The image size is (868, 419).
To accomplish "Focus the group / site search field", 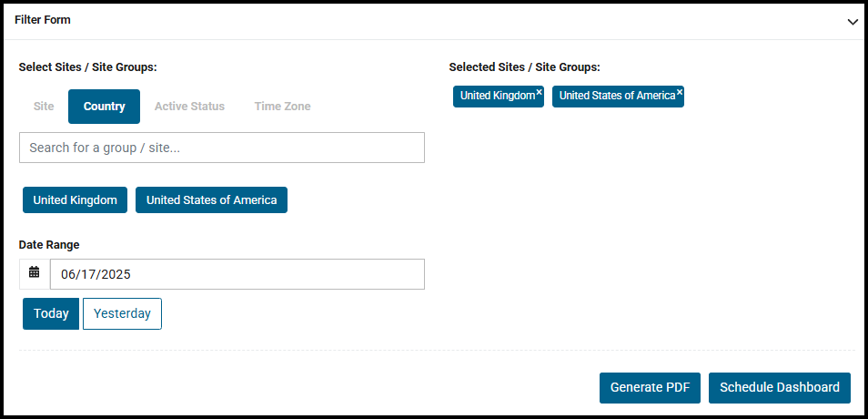I will click(x=221, y=148).
